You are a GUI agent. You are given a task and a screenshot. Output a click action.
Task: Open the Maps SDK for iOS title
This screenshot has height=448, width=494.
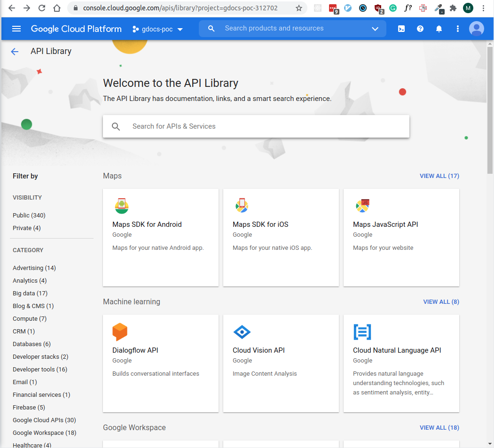pyautogui.click(x=260, y=224)
